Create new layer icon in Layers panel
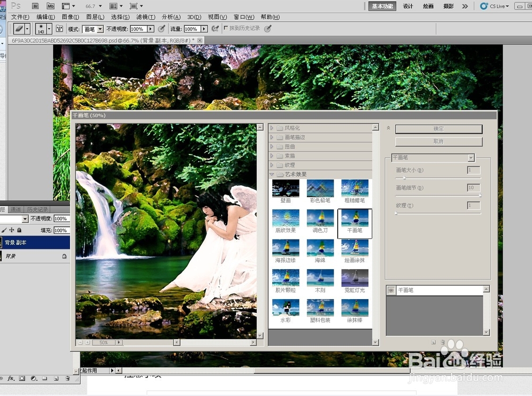This screenshot has width=532, height=396. [x=56, y=378]
